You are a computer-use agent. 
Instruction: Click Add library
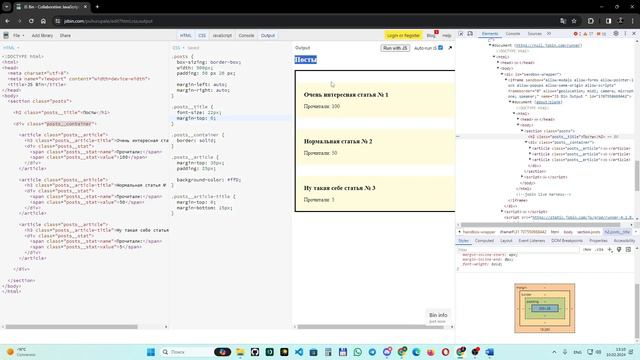tap(42, 36)
